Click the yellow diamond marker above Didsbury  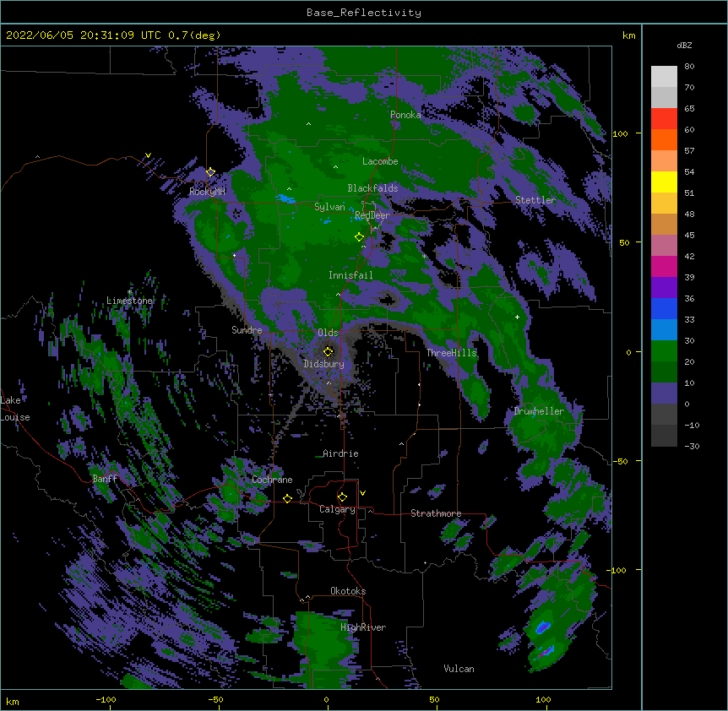[x=328, y=351]
